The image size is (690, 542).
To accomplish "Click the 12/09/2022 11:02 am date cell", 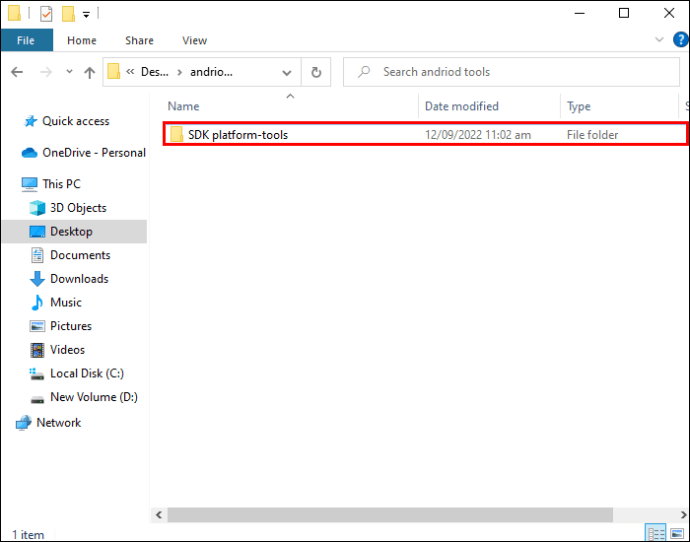I will click(x=477, y=135).
